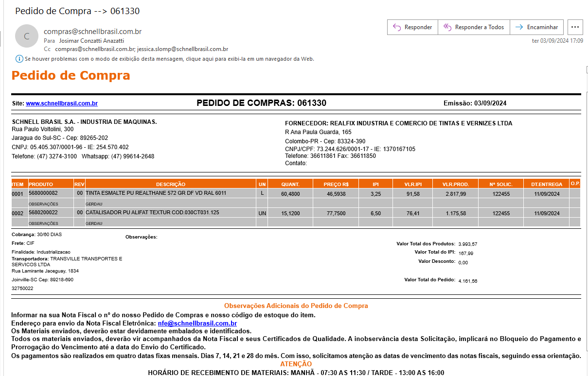Click the blue info icon in the notice bar

point(19,59)
